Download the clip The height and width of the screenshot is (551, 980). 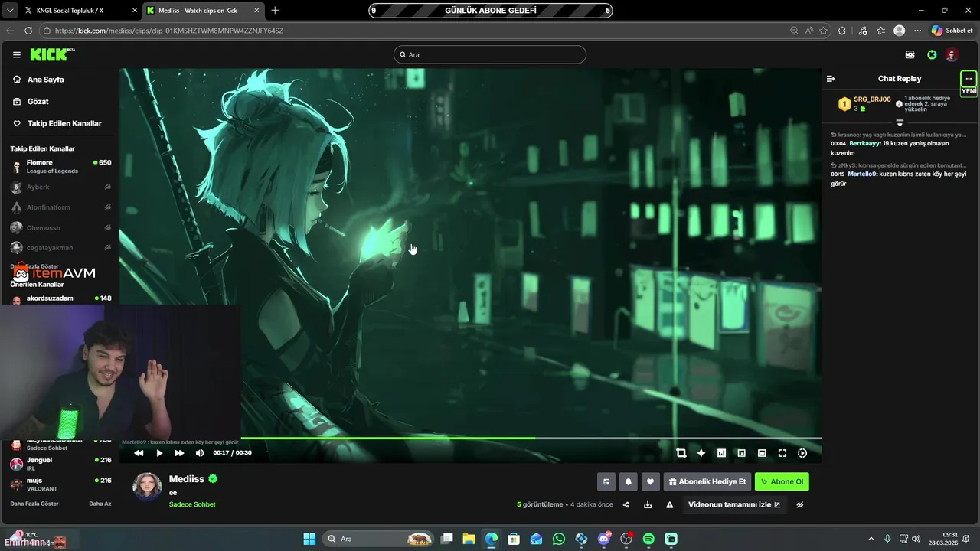click(x=648, y=505)
